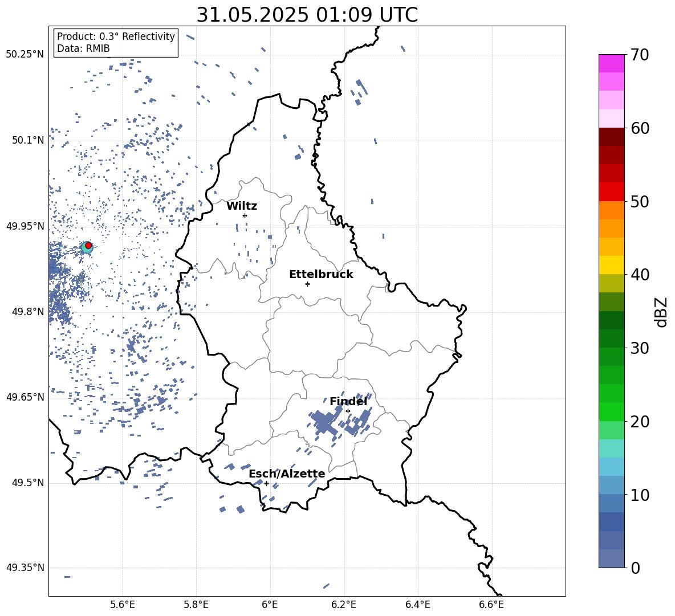The width and height of the screenshot is (675, 616).
Task: Click the yellow colorbar segment near 40
Action: [612, 265]
